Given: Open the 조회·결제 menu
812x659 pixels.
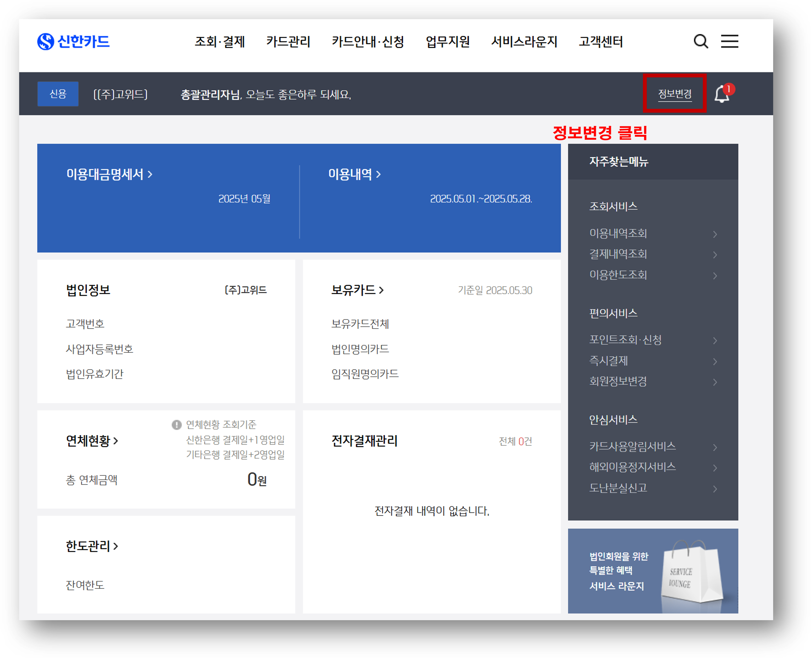Looking at the screenshot, I should pos(219,41).
